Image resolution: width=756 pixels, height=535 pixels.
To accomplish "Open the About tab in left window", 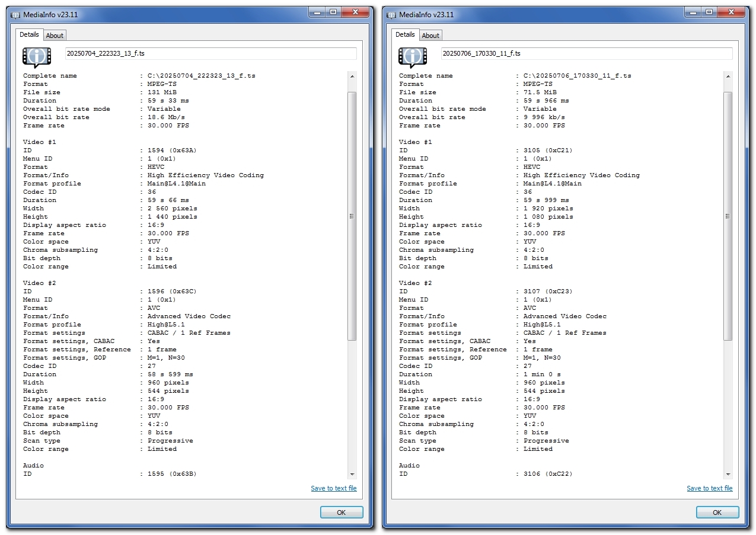I will coord(55,36).
